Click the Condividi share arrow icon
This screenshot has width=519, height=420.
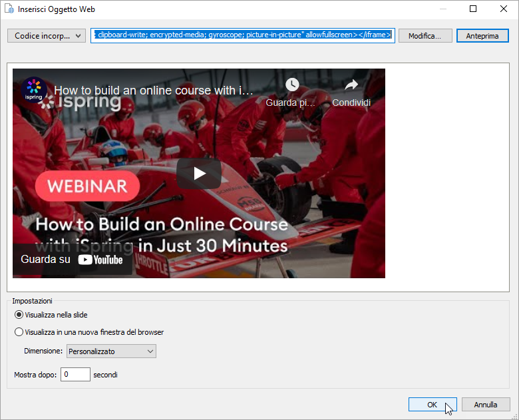coord(351,85)
